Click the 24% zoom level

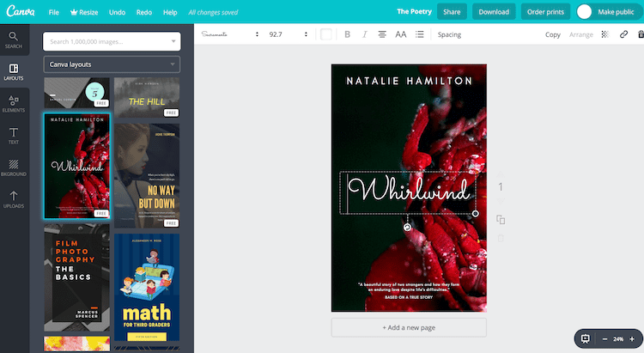(618, 339)
